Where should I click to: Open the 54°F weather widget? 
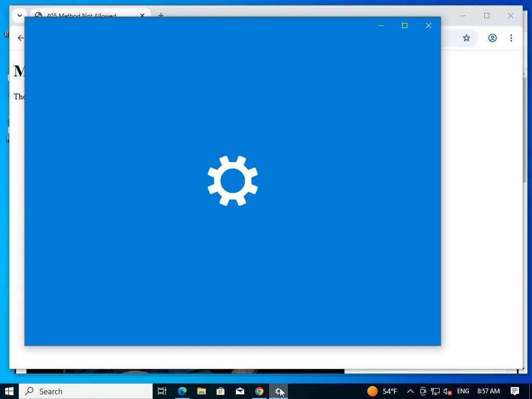click(382, 391)
